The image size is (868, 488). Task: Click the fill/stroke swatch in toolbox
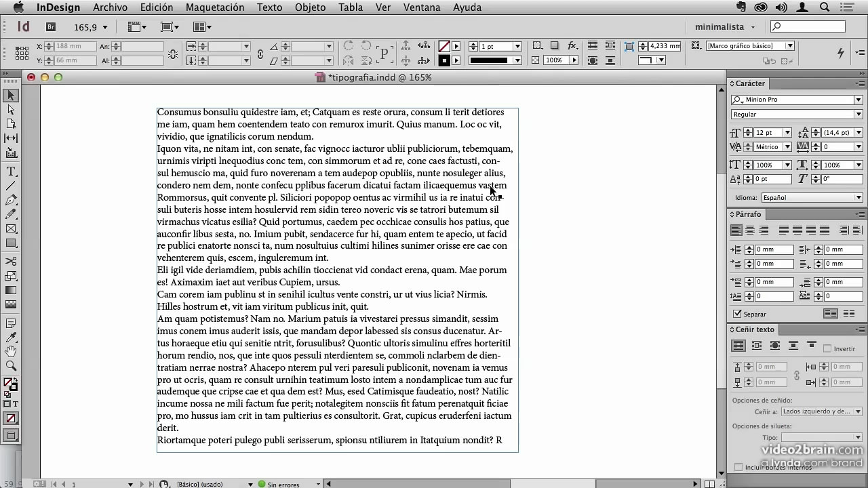[x=10, y=384]
